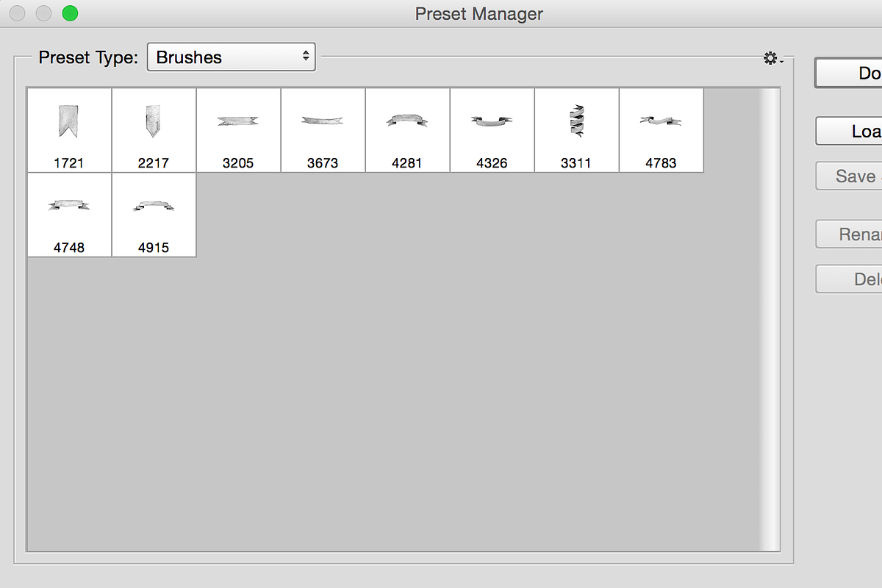Viewport: 882px width, 588px height.
Task: Select the 1721 ribbon banner brush preset
Action: [69, 130]
